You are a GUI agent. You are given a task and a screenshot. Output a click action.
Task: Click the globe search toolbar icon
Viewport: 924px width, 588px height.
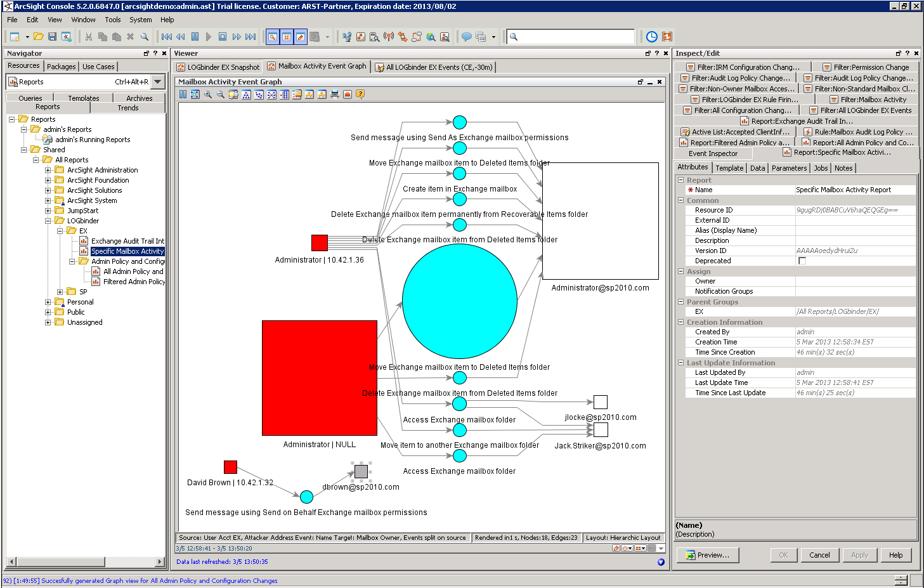[x=431, y=37]
